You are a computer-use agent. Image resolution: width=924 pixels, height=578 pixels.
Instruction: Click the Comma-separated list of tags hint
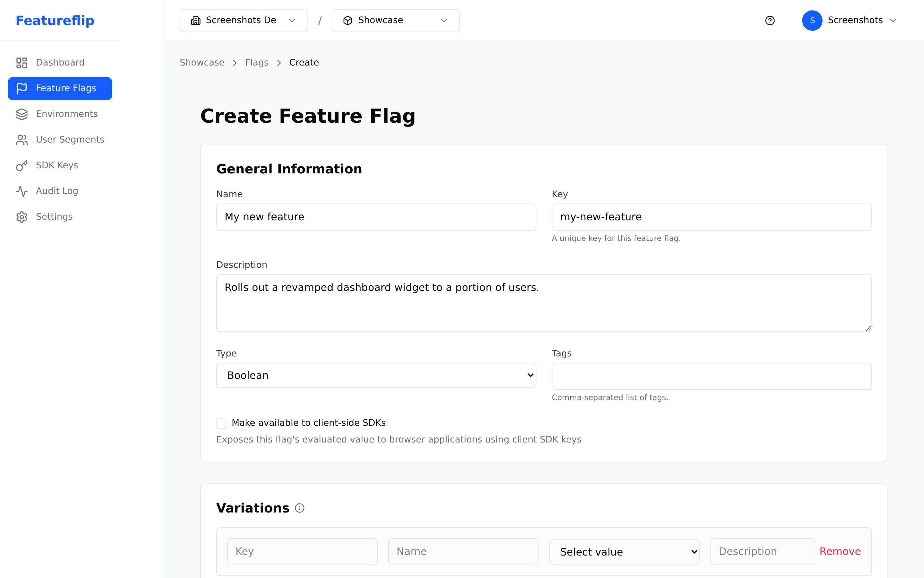(x=610, y=398)
